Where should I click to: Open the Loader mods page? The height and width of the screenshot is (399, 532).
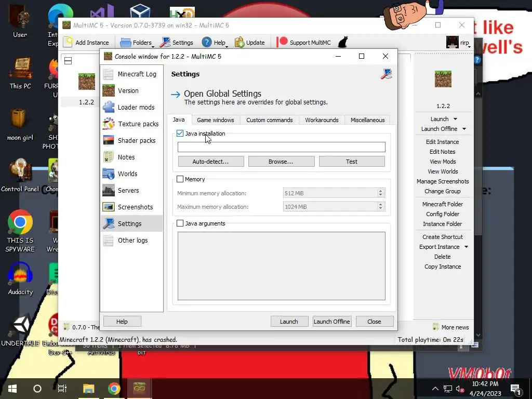pos(131,107)
